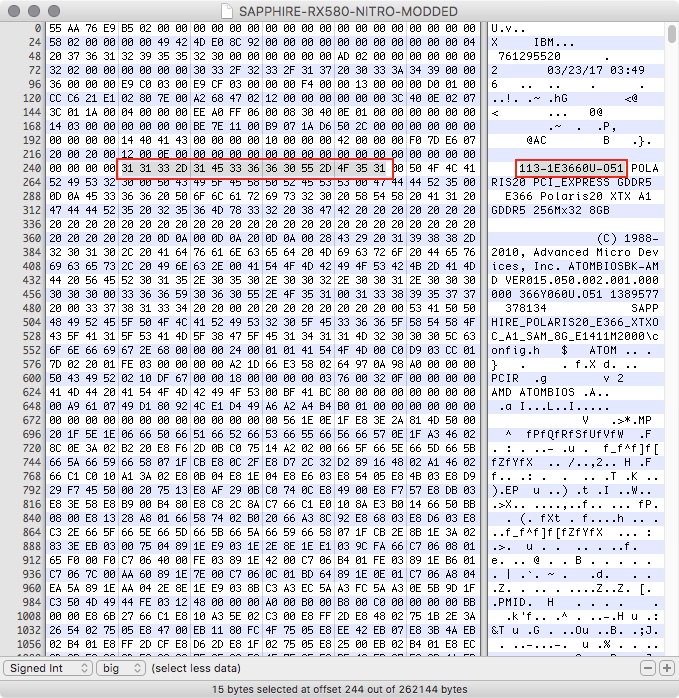Click the ASCII text 'AMD ATOMBIOS' in line 624
The height and width of the screenshot is (698, 679).
[x=533, y=392]
